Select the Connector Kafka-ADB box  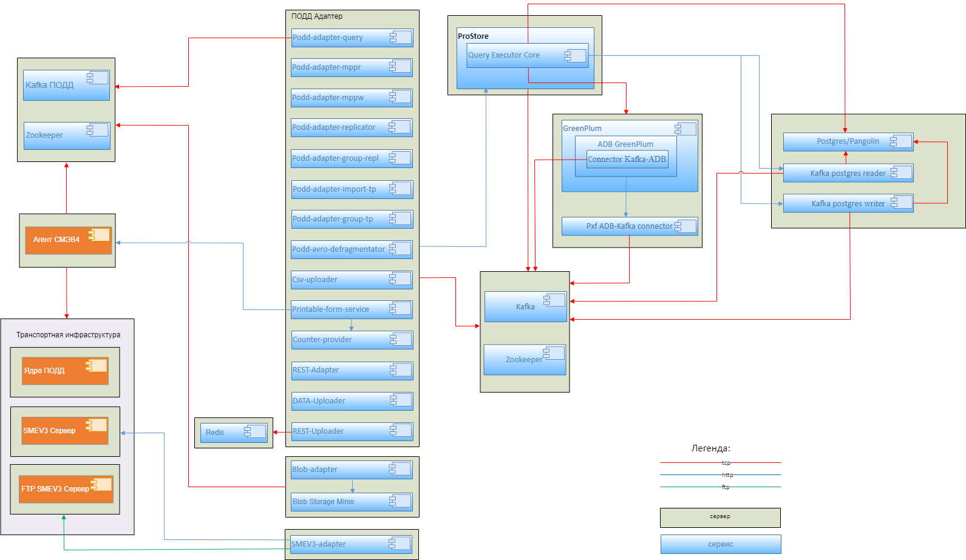point(627,160)
